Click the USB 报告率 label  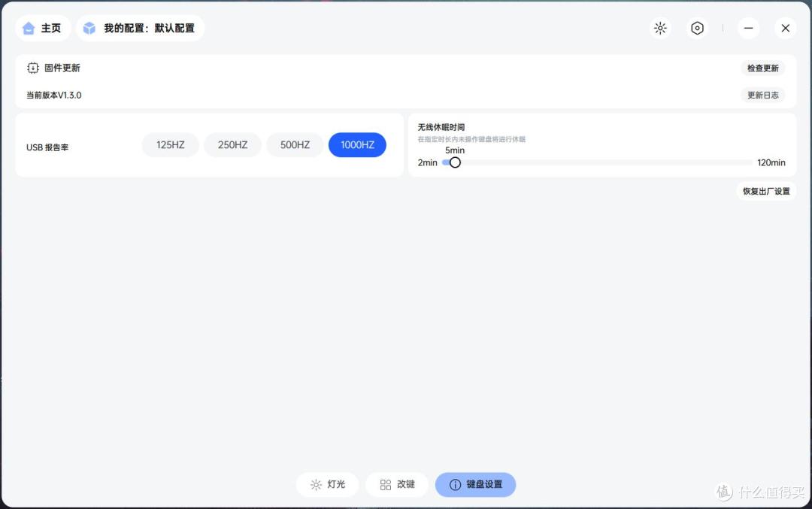pyautogui.click(x=47, y=147)
